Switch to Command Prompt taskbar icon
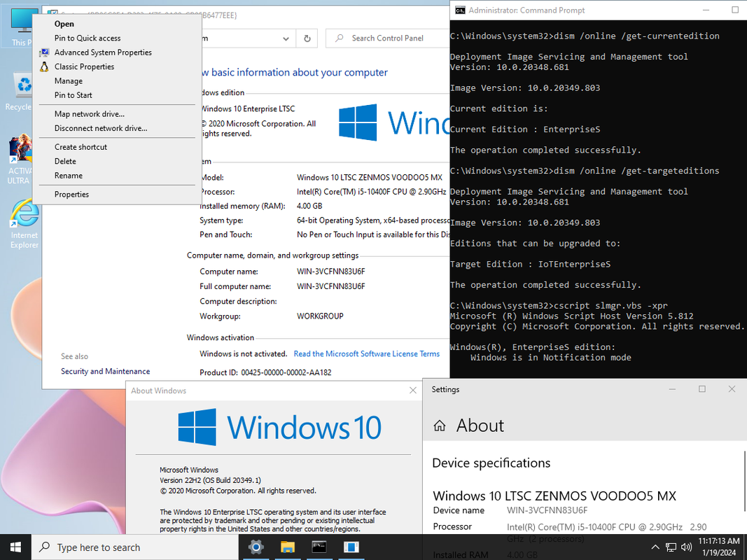 click(319, 547)
